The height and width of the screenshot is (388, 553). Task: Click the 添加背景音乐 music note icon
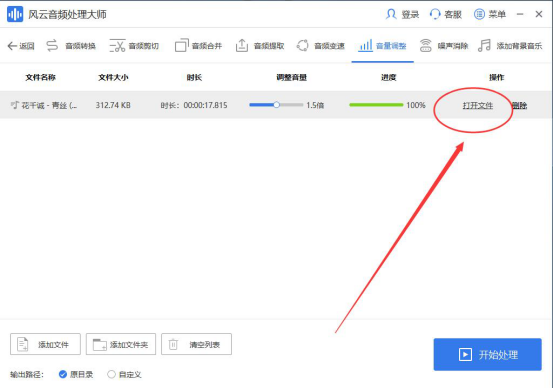click(484, 46)
